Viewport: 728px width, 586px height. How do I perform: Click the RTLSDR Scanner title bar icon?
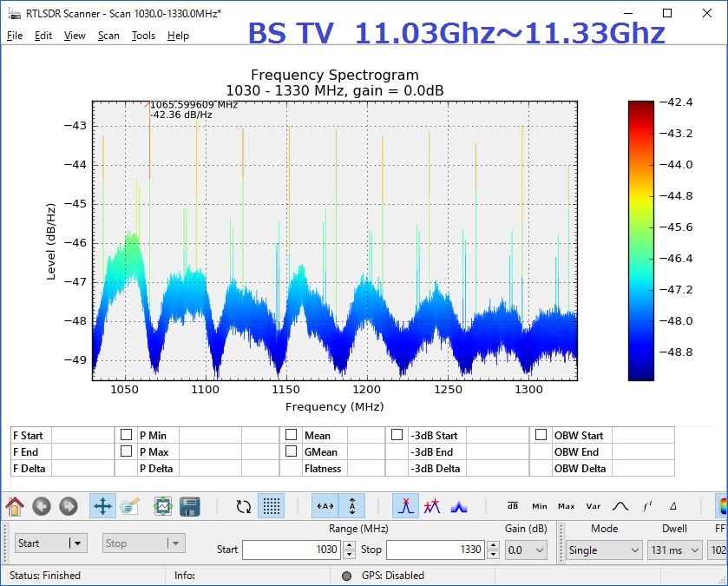[x=15, y=14]
